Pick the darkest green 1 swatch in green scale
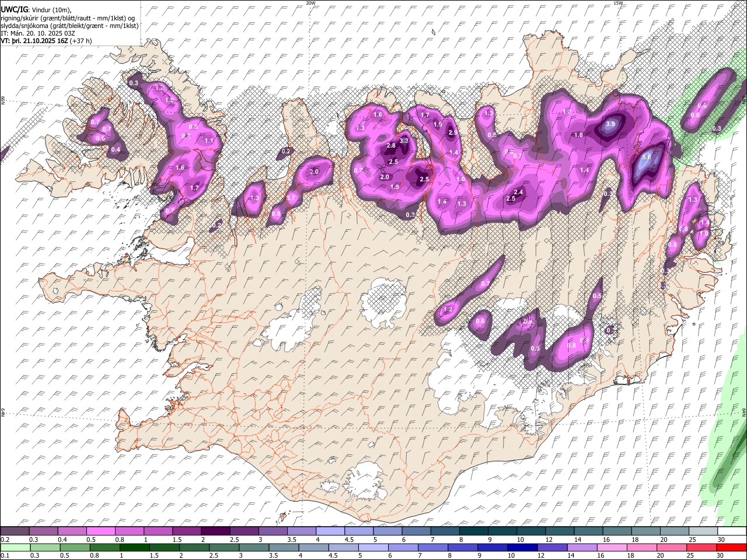This screenshot has height=560, width=747. [134, 547]
